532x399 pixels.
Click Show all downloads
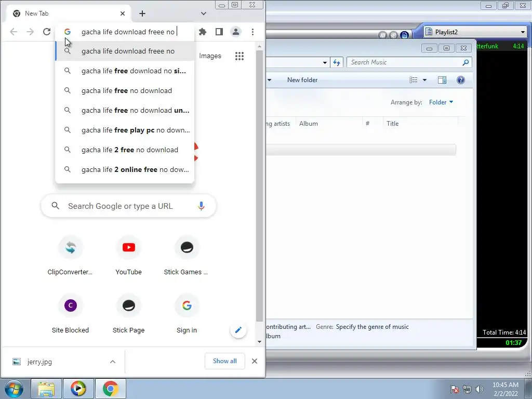(224, 361)
